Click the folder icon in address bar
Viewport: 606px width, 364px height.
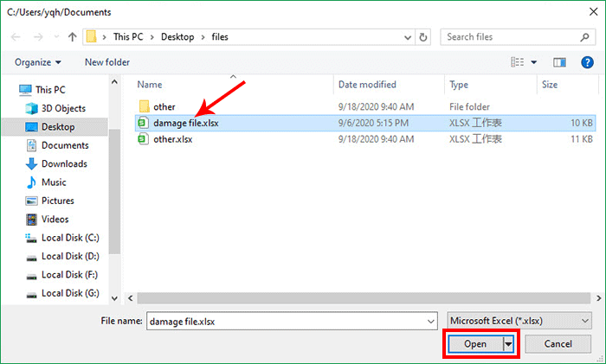(x=92, y=37)
